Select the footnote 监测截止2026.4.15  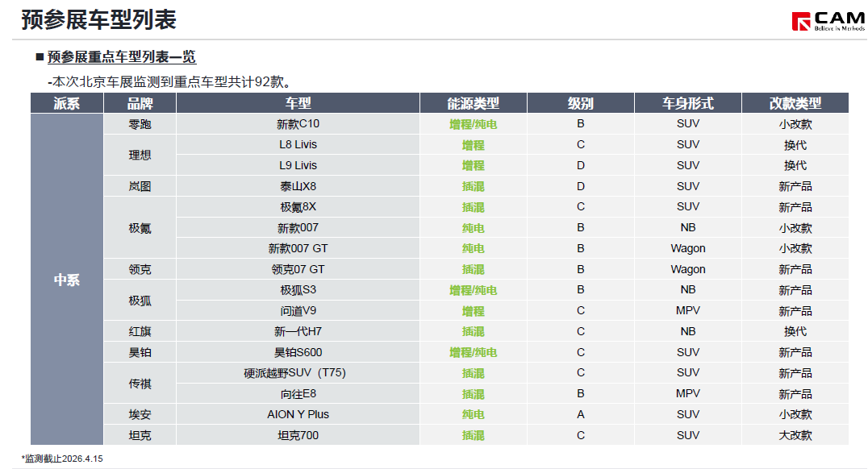click(62, 459)
